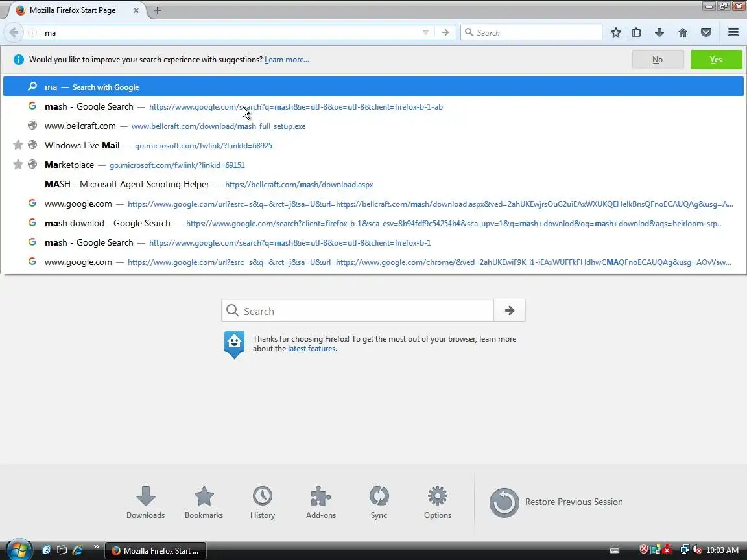Viewport: 747px width, 560px height.
Task: Click the Go arrow in address bar
Action: coord(445,32)
